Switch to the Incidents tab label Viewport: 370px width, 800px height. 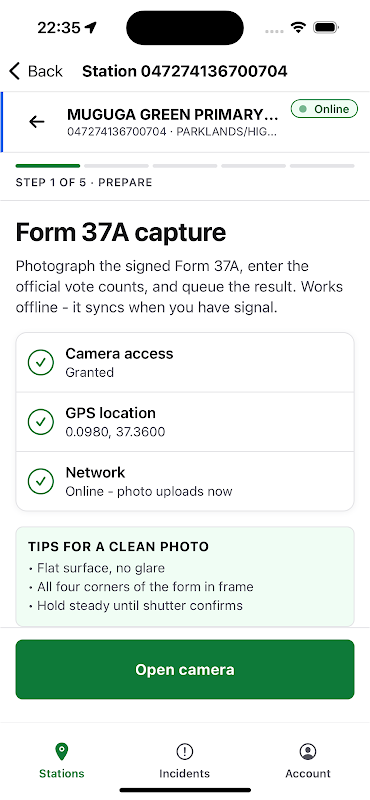184,773
